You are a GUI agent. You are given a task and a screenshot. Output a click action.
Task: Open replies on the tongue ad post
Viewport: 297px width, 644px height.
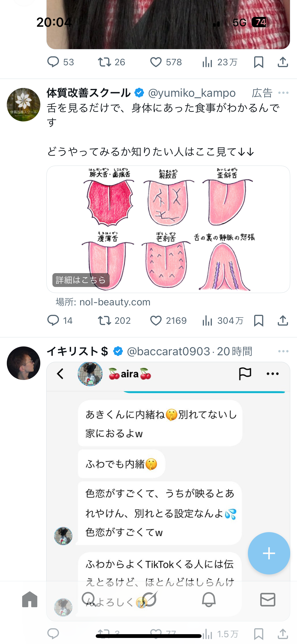pyautogui.click(x=53, y=321)
